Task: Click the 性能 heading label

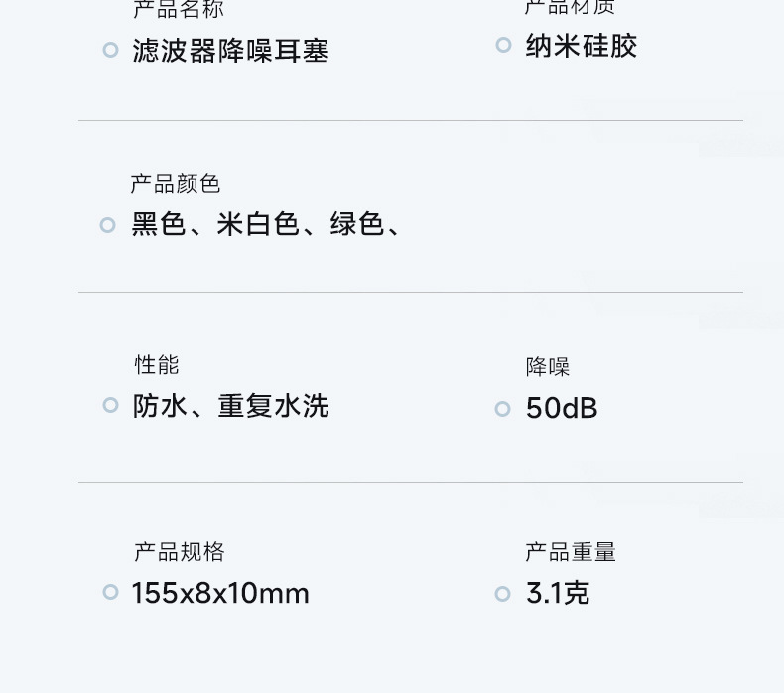Action: coord(157,365)
